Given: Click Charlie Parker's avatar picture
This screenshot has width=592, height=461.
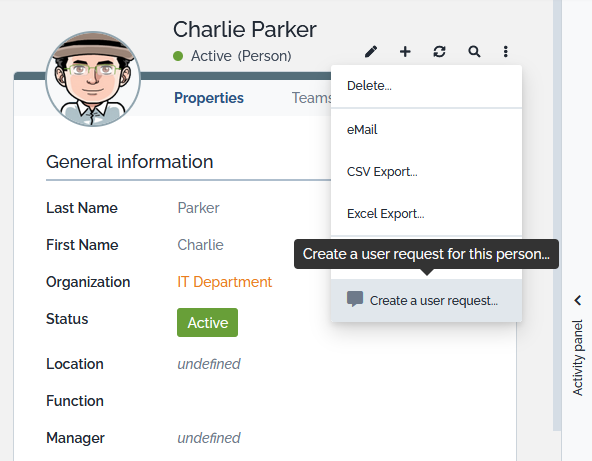Looking at the screenshot, I should (93, 79).
